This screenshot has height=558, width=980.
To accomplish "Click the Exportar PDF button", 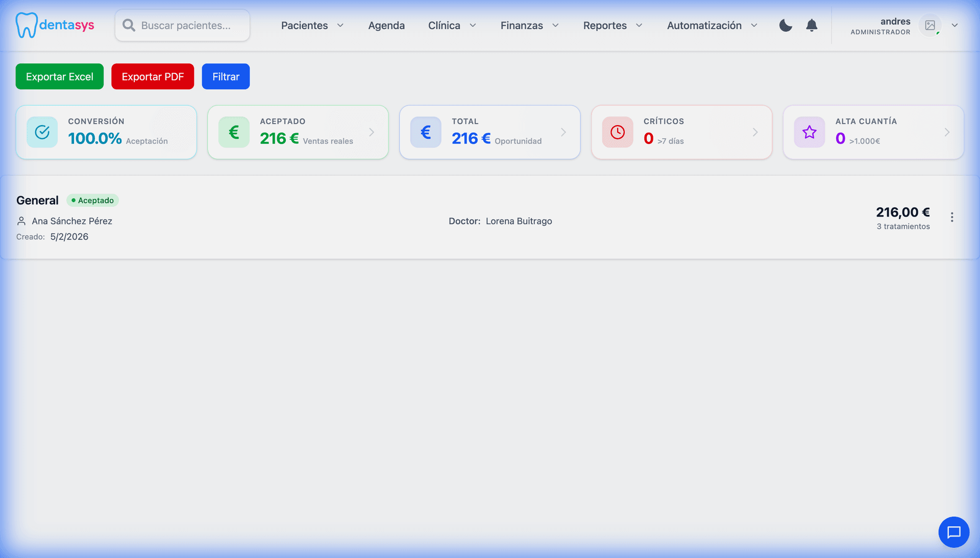I will [153, 77].
